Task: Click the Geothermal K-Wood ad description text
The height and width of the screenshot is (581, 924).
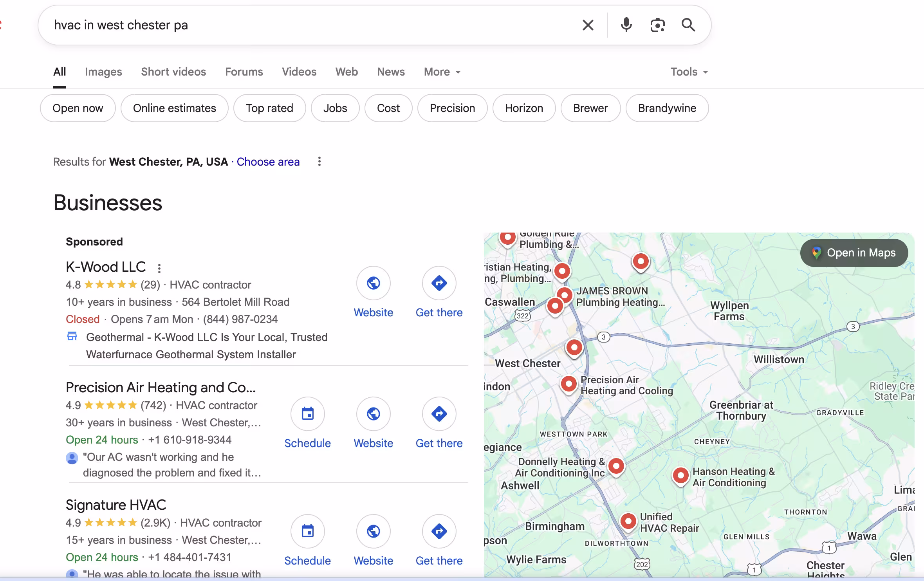Action: click(x=207, y=346)
